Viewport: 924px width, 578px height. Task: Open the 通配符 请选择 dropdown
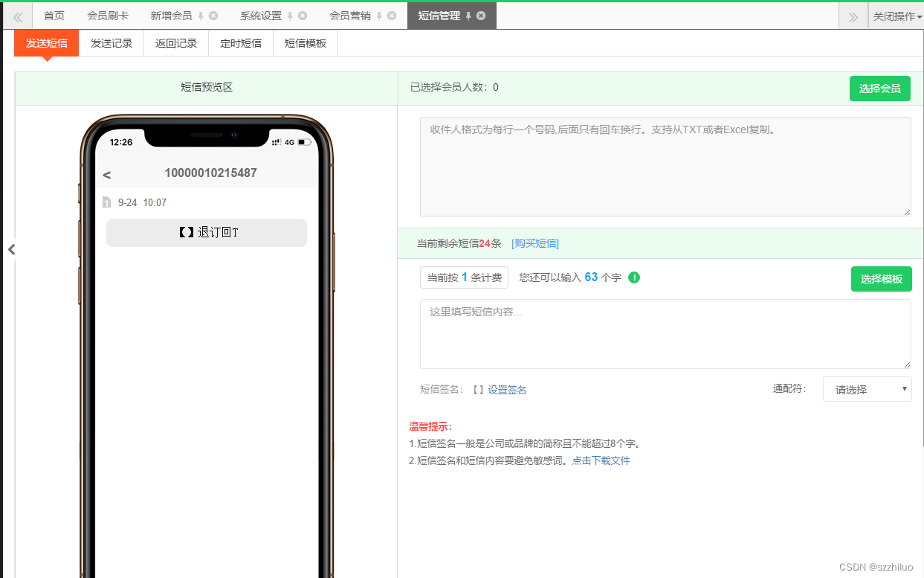coord(867,388)
